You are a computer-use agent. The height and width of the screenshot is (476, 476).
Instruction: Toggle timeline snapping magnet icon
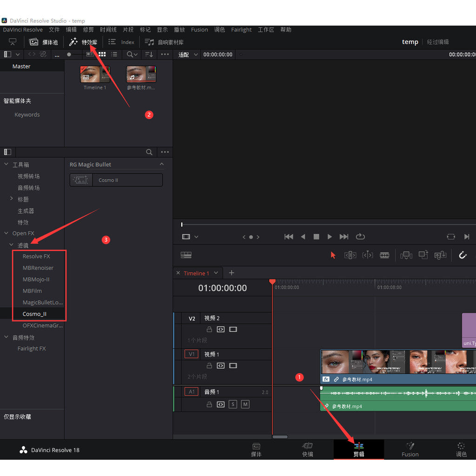tap(463, 255)
